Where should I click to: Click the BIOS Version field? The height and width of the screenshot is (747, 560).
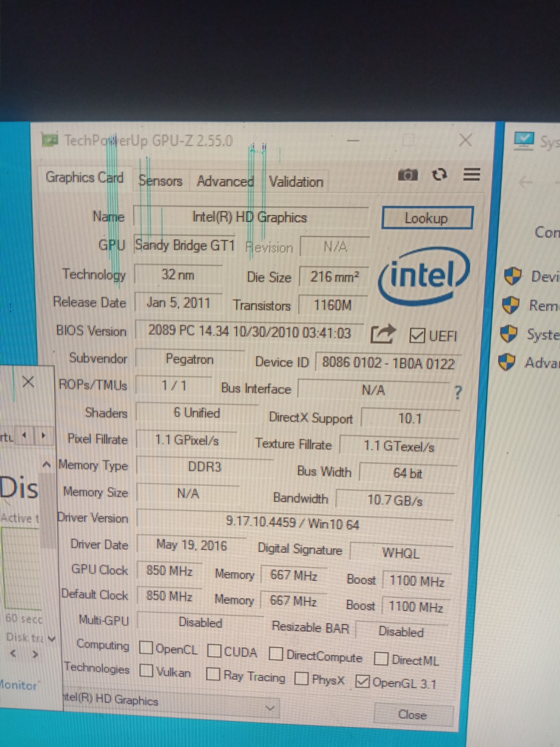pyautogui.click(x=250, y=332)
